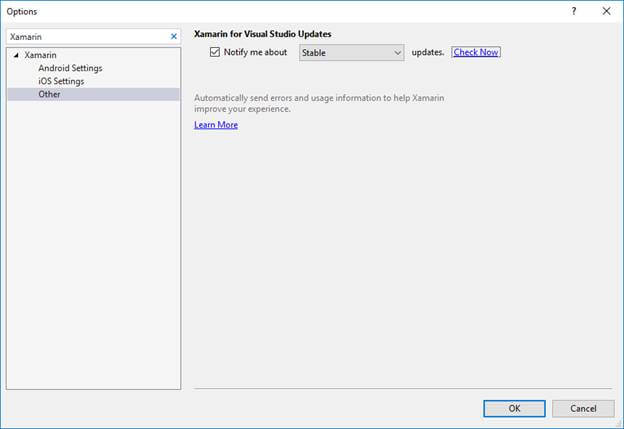The width and height of the screenshot is (624, 429).
Task: Click the help question mark icon
Action: tap(573, 11)
